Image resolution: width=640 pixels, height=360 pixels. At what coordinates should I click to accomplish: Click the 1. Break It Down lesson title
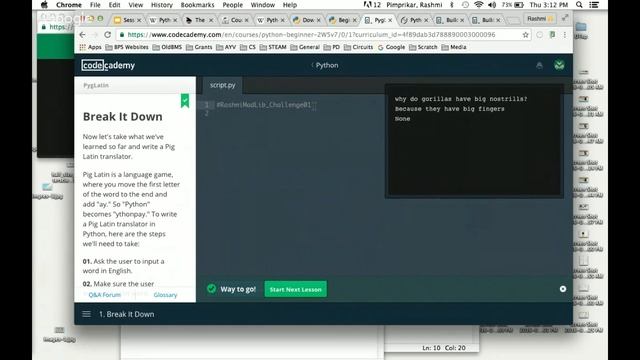tap(127, 314)
